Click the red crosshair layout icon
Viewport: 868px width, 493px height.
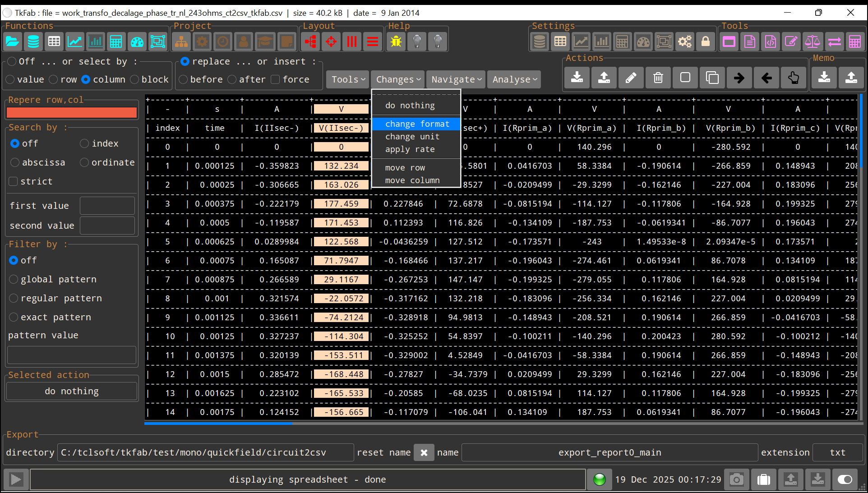(331, 42)
